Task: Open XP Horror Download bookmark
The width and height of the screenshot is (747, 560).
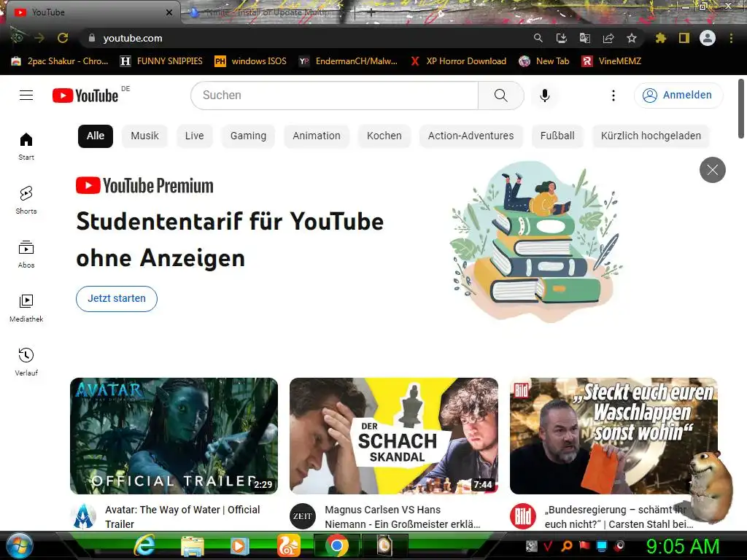Action: (458, 61)
